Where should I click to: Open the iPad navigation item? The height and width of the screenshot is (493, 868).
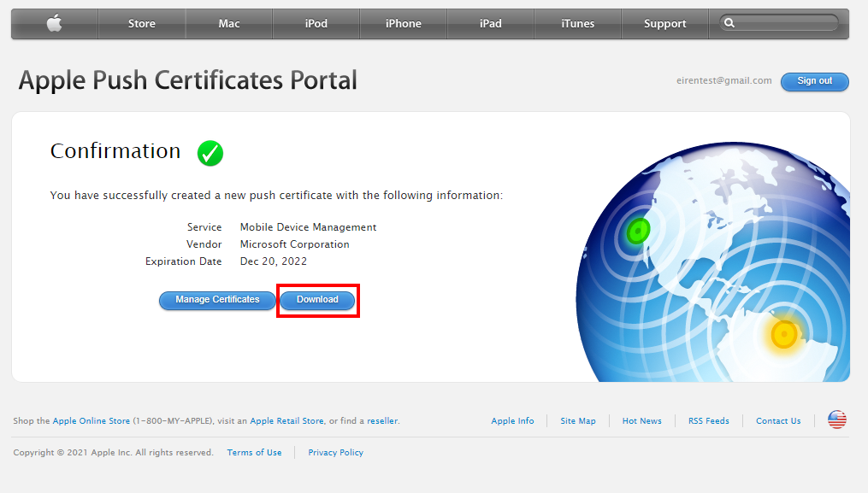(x=491, y=24)
